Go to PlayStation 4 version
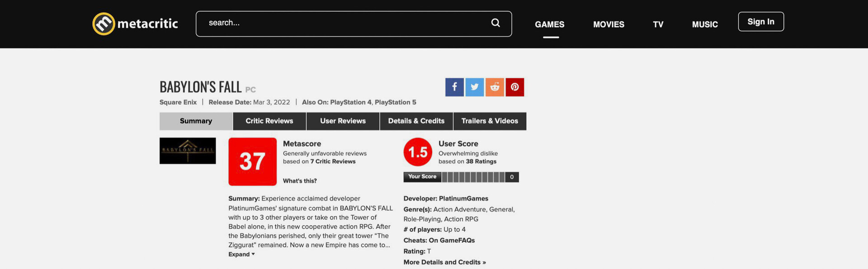This screenshot has height=269, width=868. [x=351, y=102]
